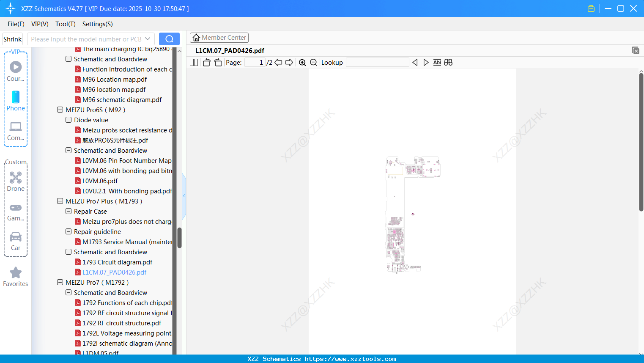Zoom in on the PDF
This screenshot has height=363, width=644.
coord(302,62)
